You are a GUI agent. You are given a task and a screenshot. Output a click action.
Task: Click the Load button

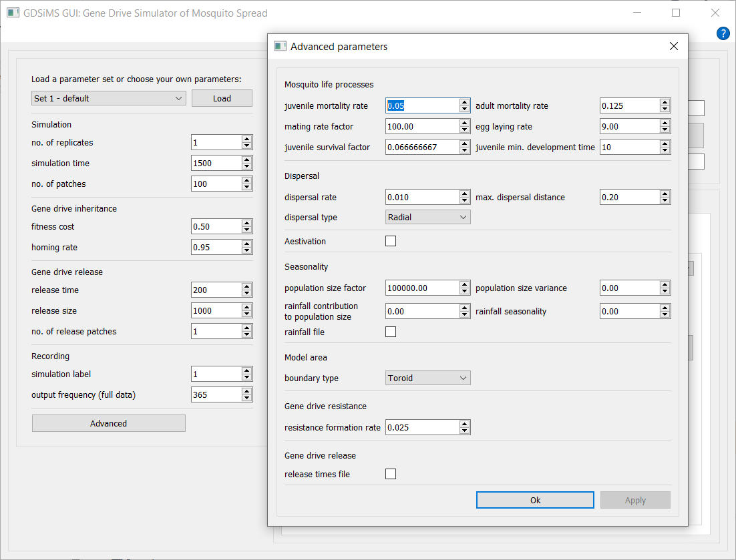click(x=222, y=99)
